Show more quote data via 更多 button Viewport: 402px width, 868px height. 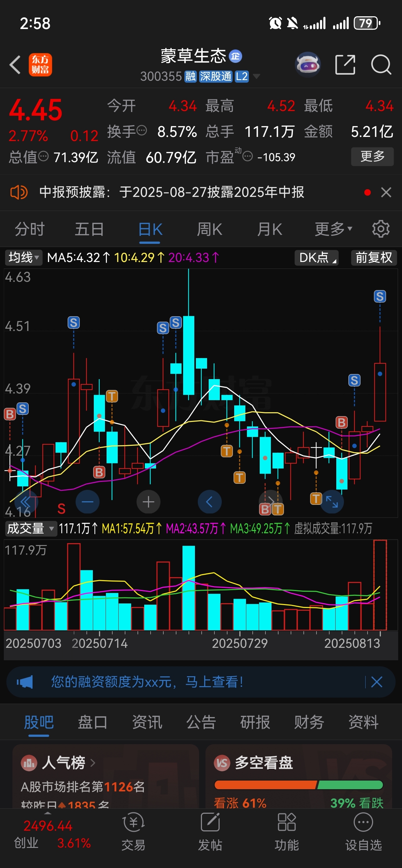click(x=372, y=156)
